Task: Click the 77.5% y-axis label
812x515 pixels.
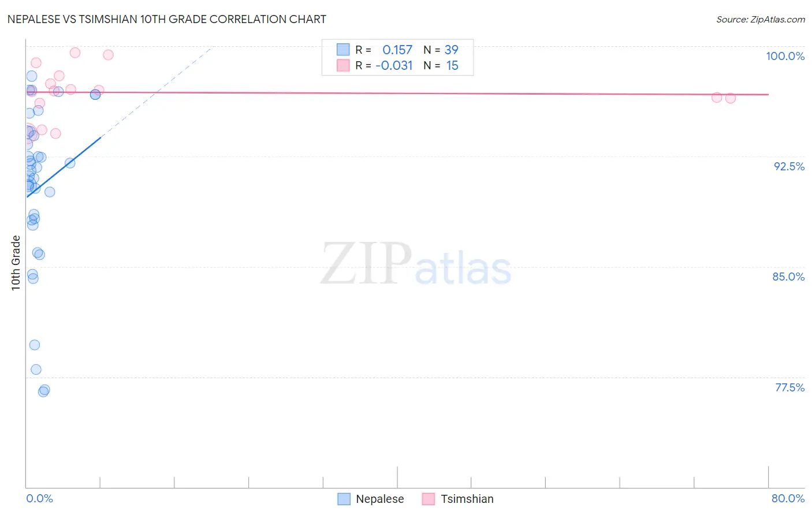Action: (x=789, y=387)
